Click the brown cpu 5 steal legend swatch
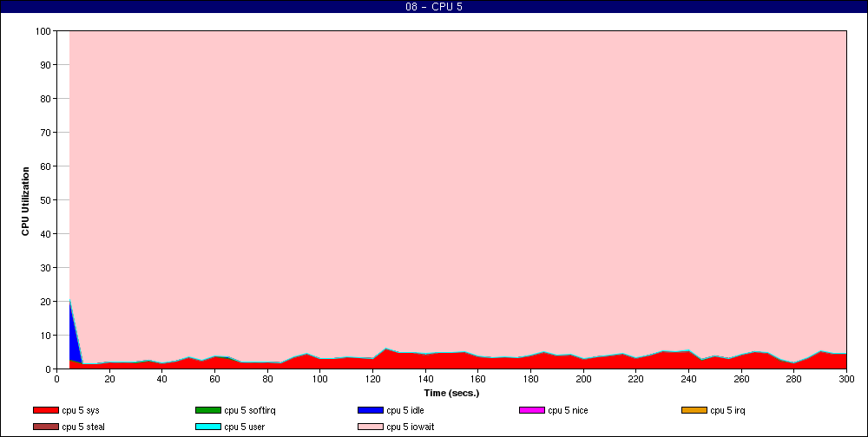868x437 pixels. point(45,427)
